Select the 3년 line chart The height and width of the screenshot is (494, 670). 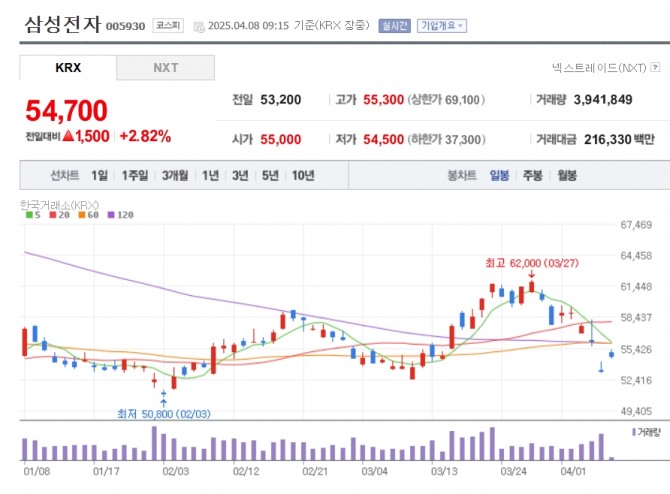point(240,175)
